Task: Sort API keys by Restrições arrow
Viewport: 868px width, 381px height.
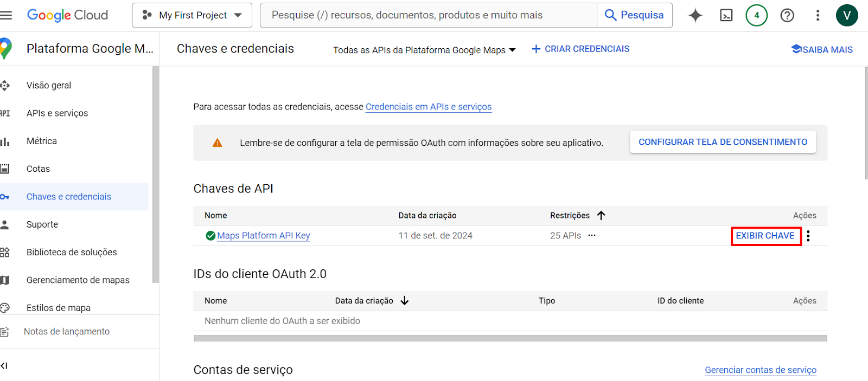Action: click(601, 215)
